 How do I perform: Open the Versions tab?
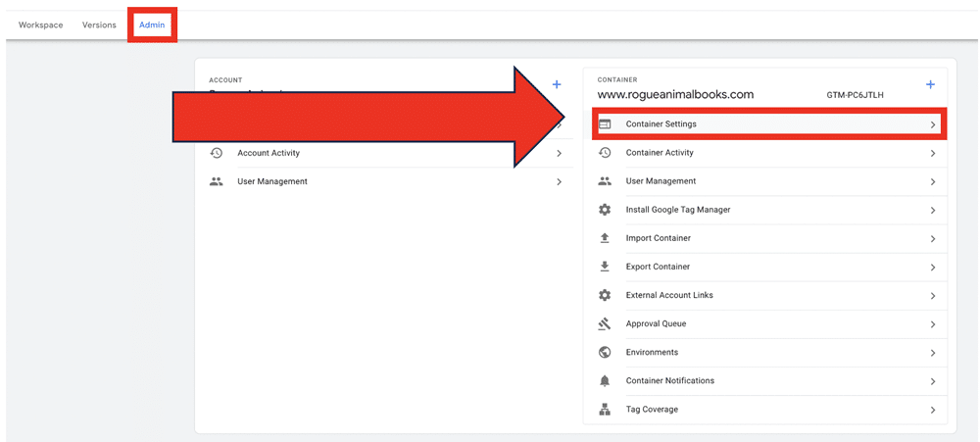[99, 25]
